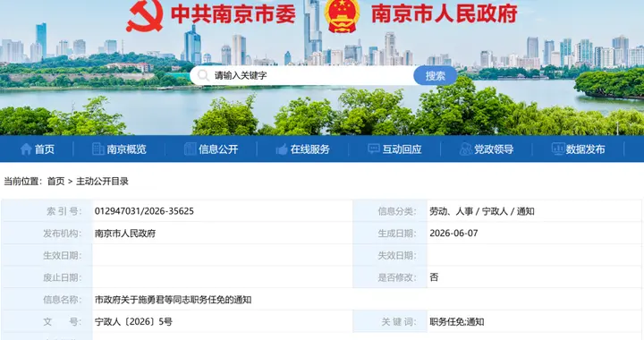Click the magnifier icon in search box

point(203,75)
